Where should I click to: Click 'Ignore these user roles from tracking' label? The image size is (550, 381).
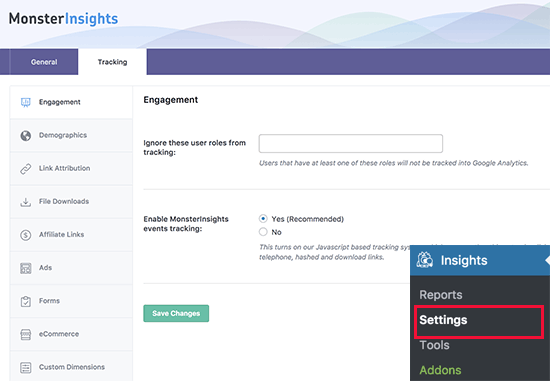[195, 148]
